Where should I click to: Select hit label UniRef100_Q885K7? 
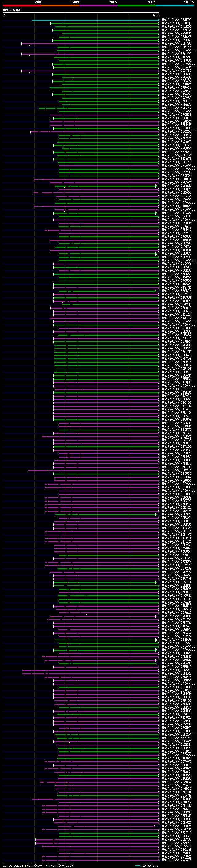click(177, 416)
